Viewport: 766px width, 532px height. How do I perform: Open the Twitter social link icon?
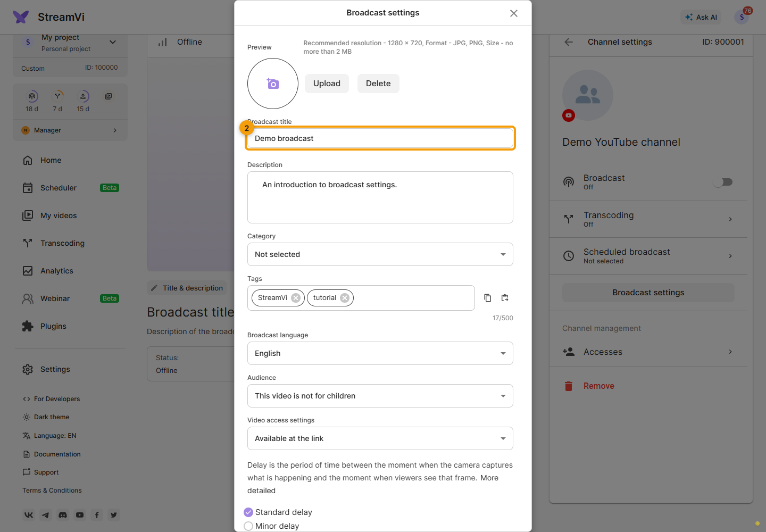pyautogui.click(x=114, y=515)
